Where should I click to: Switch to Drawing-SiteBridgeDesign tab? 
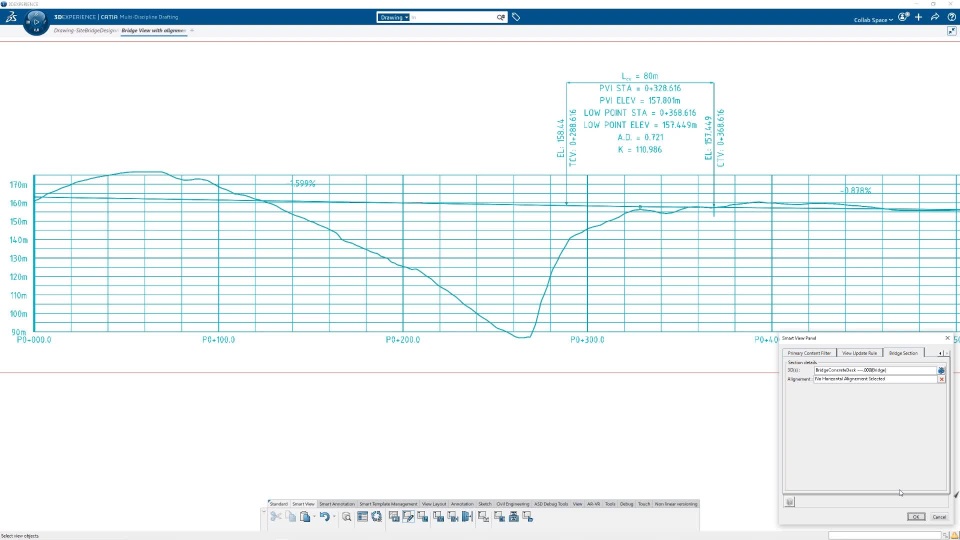coord(85,31)
